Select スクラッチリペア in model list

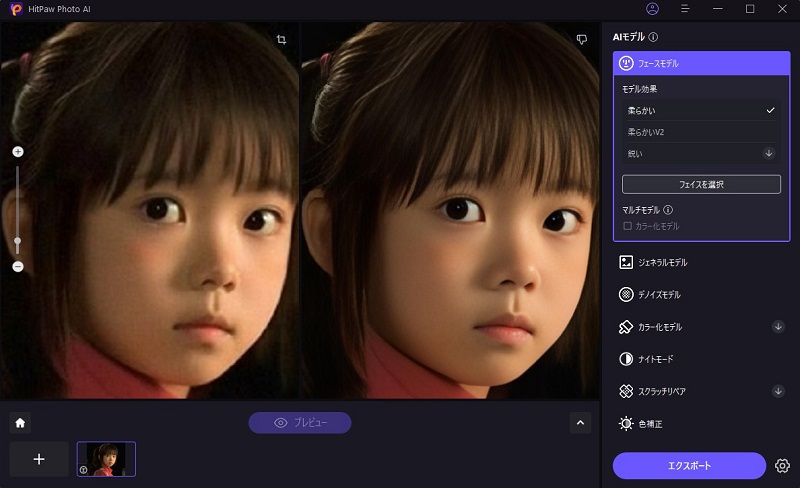pyautogui.click(x=701, y=391)
